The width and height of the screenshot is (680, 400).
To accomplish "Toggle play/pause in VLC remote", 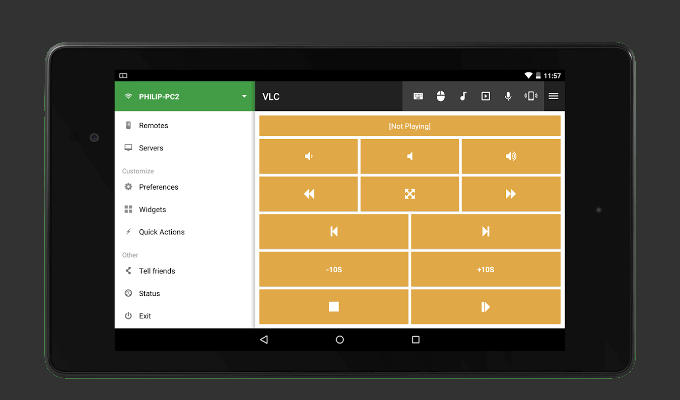I will [x=485, y=307].
